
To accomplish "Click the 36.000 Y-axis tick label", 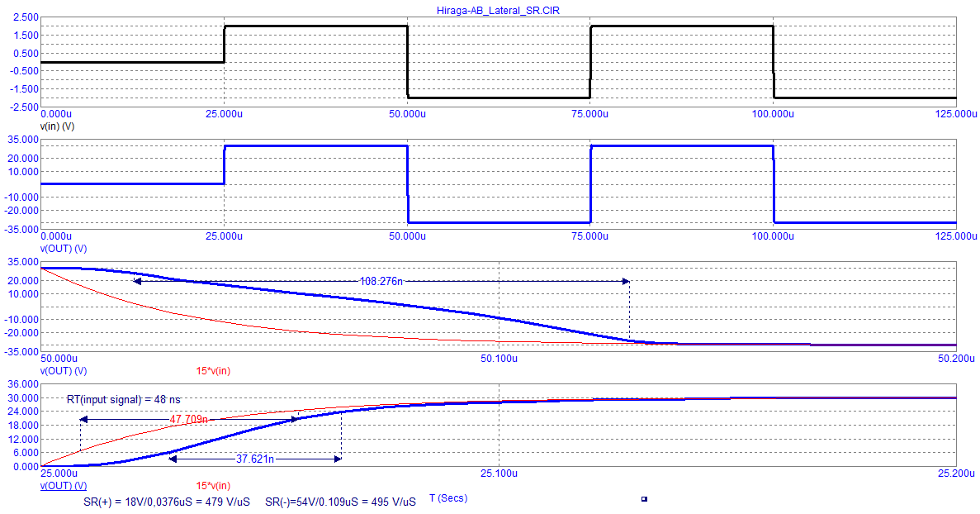I will pyautogui.click(x=23, y=384).
